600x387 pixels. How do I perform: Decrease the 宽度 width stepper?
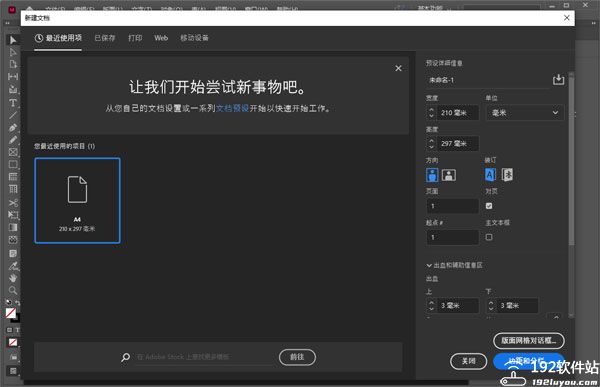pyautogui.click(x=431, y=116)
